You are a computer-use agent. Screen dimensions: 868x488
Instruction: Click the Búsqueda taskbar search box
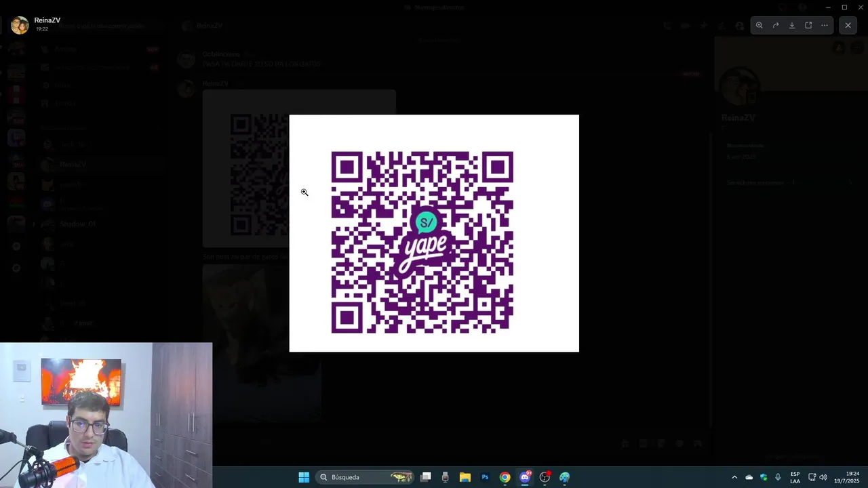click(366, 477)
